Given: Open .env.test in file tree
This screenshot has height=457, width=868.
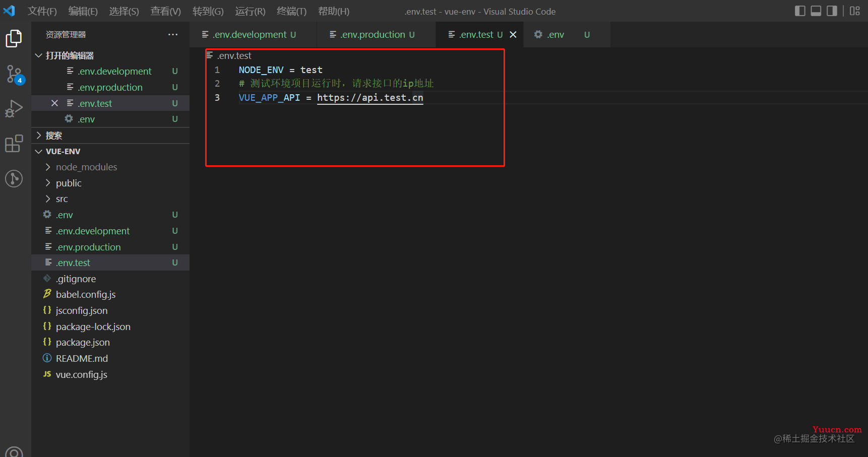Looking at the screenshot, I should click(x=110, y=263).
